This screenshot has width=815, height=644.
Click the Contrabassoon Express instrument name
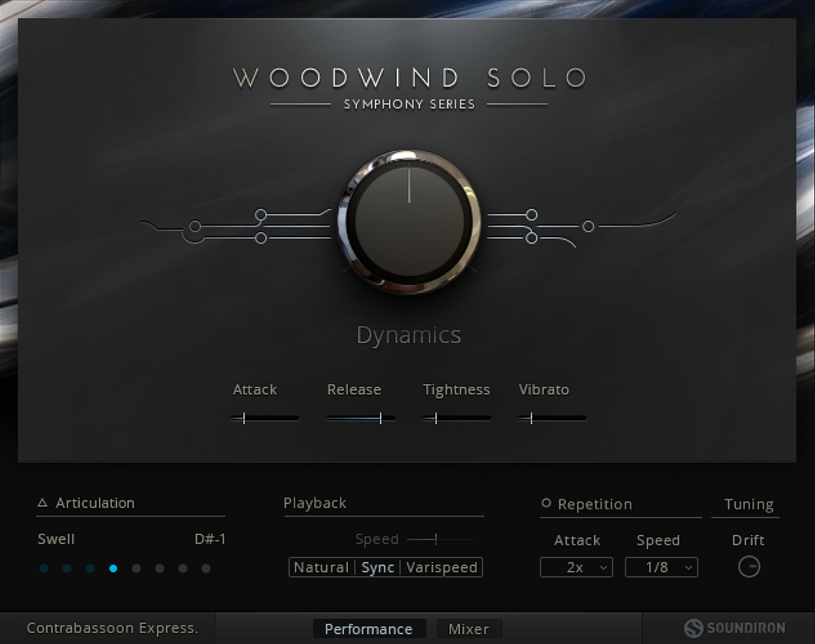pyautogui.click(x=112, y=628)
